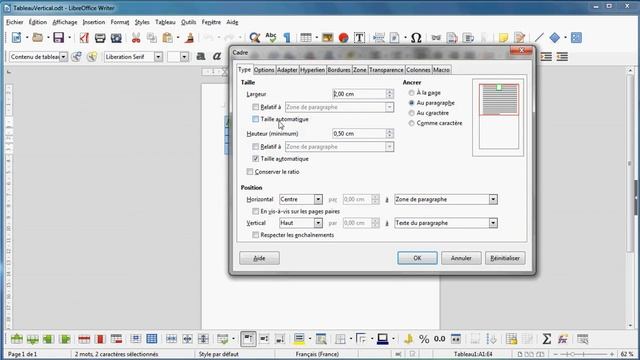
Task: Save document with the floppy disk icon
Action: (59, 38)
